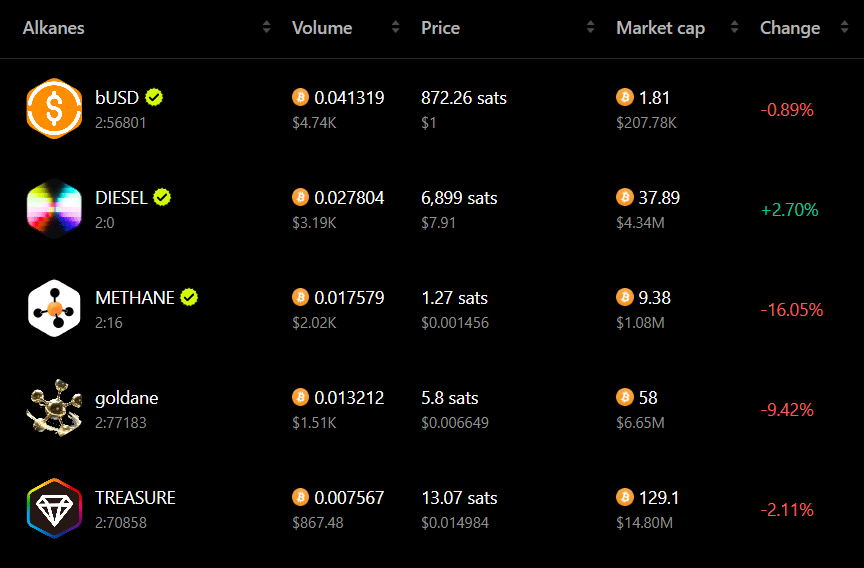Viewport: 864px width, 568px height.
Task: Click the -16.05% change value
Action: click(x=792, y=310)
